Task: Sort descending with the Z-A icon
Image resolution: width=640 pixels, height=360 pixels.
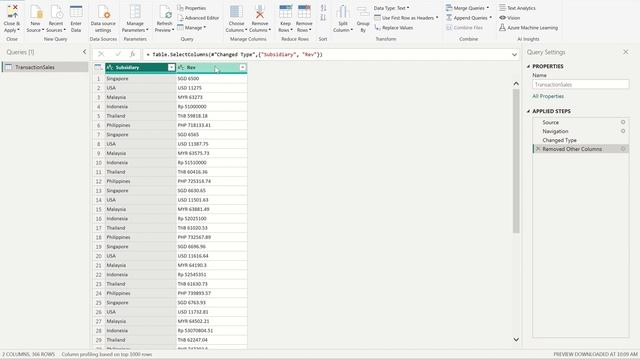Action: pos(323,18)
